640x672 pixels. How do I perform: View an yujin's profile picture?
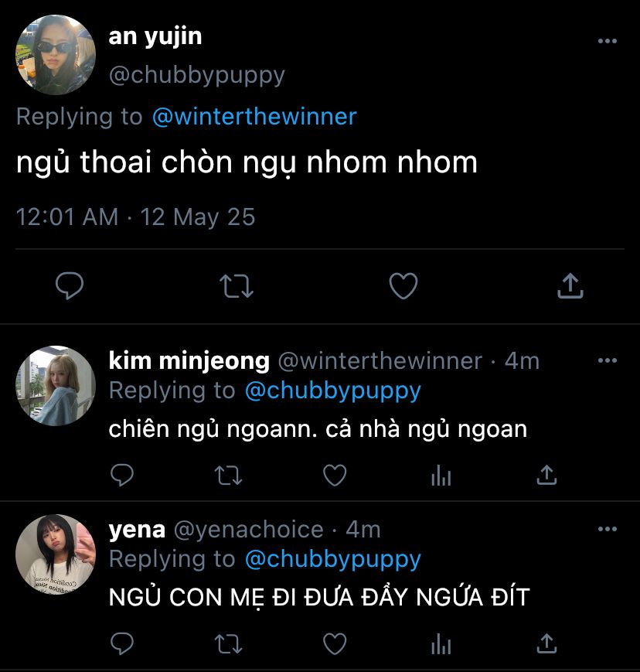56,55
